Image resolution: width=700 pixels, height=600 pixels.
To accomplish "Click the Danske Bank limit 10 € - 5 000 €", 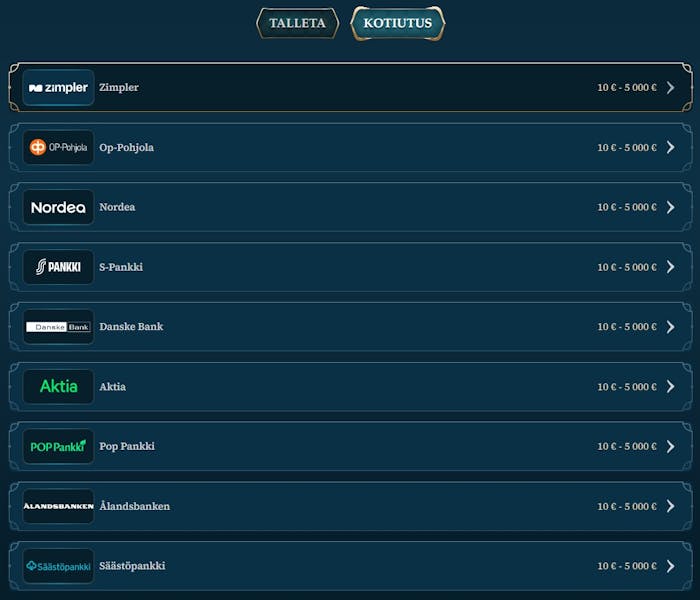I will (627, 327).
